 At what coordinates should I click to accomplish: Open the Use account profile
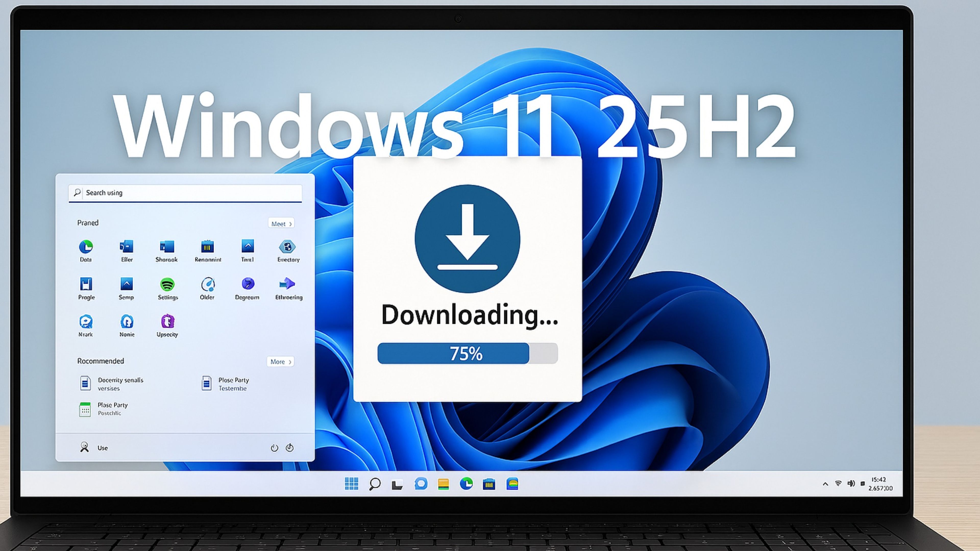[x=94, y=448]
